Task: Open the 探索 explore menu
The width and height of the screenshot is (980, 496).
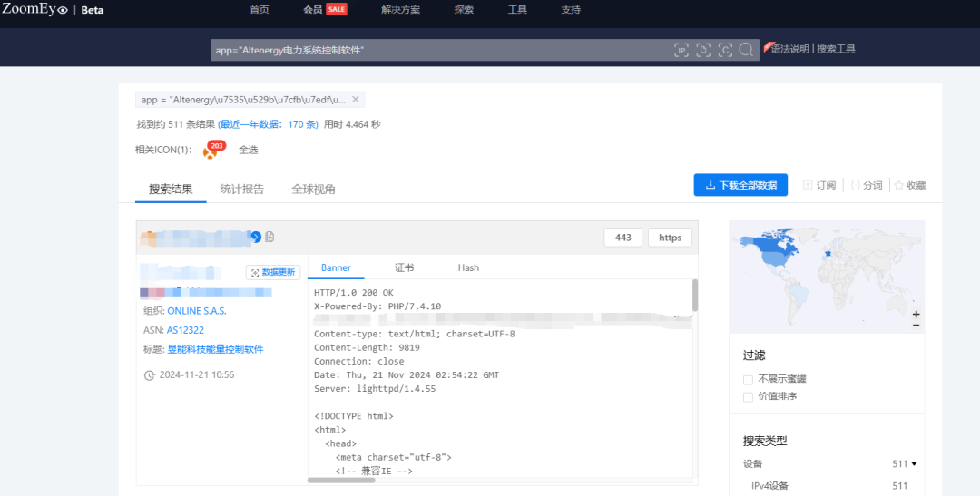Action: point(464,9)
